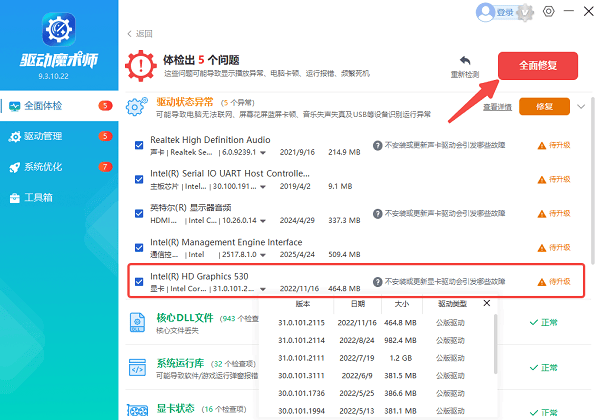Click the VIP badge icon
The image size is (600, 420).
tap(525, 13)
